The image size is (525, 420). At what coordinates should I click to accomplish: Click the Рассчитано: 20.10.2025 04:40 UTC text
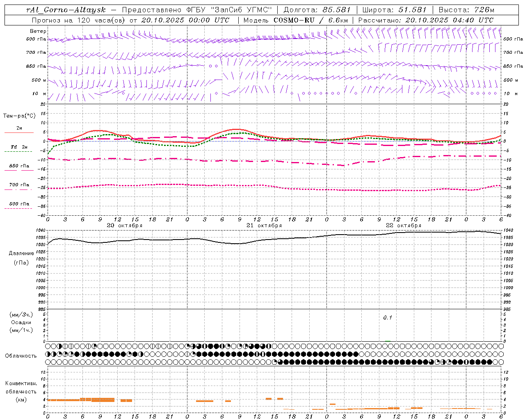(x=426, y=20)
